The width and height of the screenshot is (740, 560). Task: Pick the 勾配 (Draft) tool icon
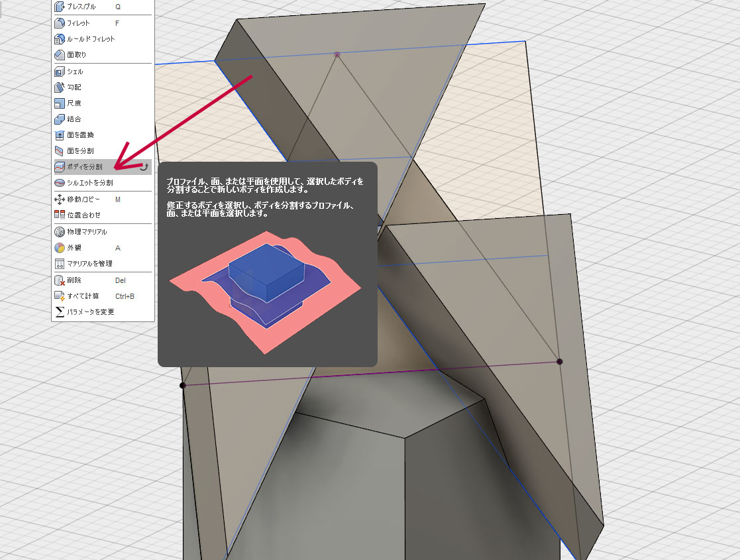click(x=59, y=87)
